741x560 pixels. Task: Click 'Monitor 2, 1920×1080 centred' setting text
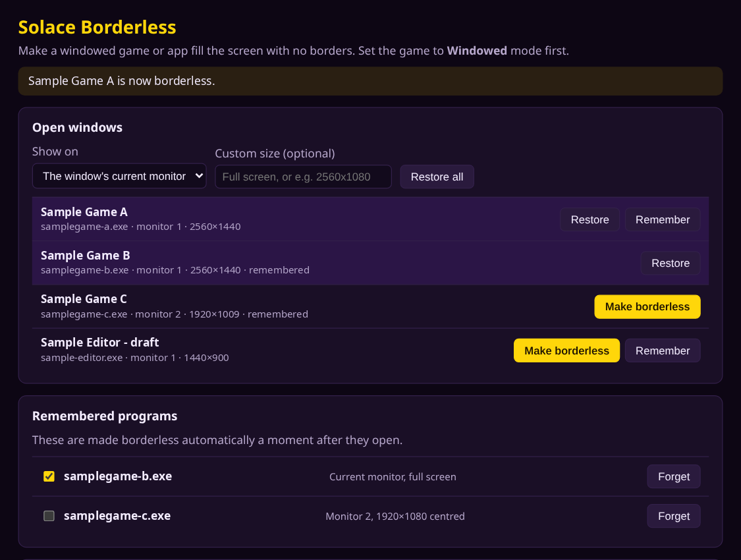[x=395, y=517]
